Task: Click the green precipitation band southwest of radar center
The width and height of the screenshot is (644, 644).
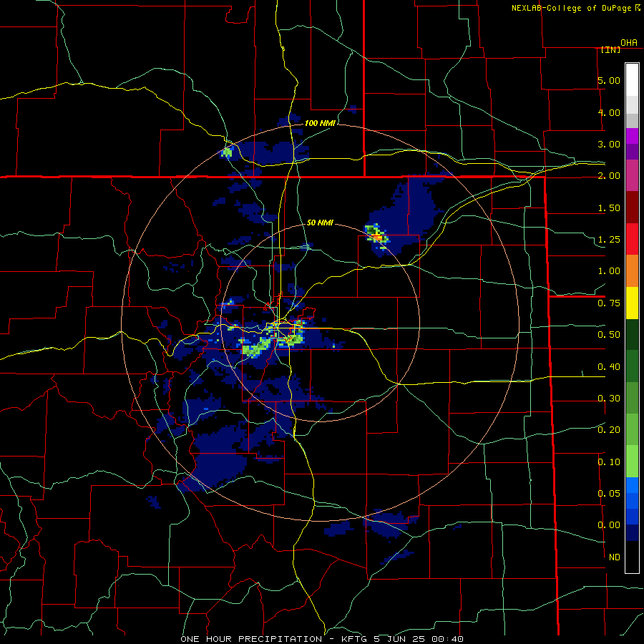Action: 256,348
